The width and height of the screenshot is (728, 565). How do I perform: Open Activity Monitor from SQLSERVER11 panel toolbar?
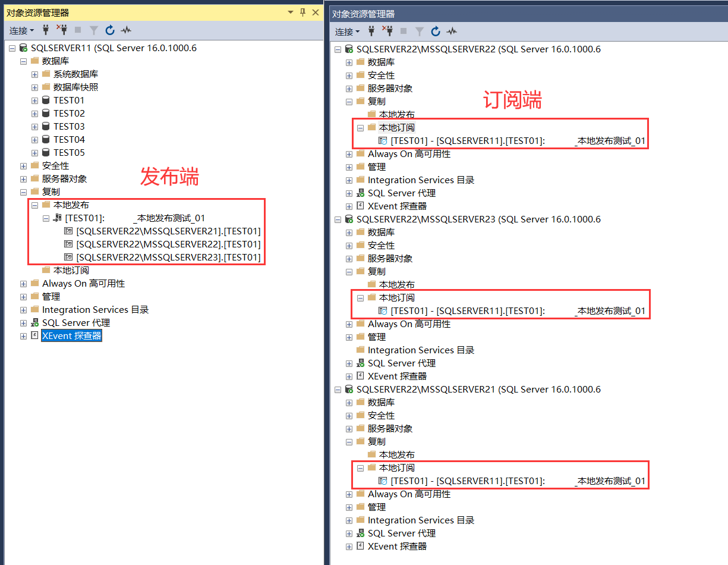(x=126, y=30)
